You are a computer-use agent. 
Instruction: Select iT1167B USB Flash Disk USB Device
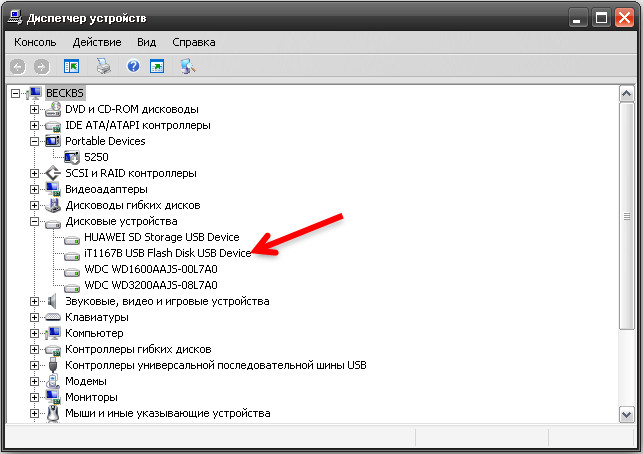coord(167,253)
